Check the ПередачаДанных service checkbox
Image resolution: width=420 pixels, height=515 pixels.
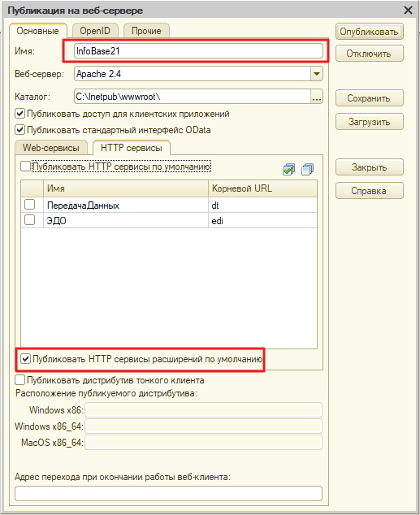(x=29, y=204)
